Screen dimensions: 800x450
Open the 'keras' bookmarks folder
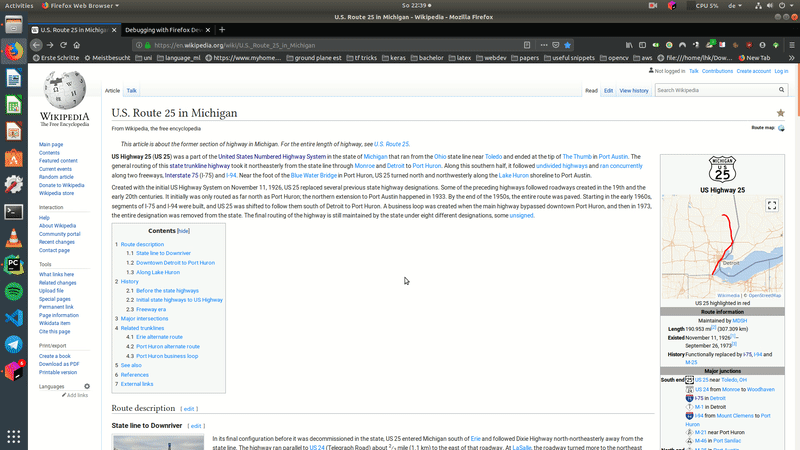point(393,58)
